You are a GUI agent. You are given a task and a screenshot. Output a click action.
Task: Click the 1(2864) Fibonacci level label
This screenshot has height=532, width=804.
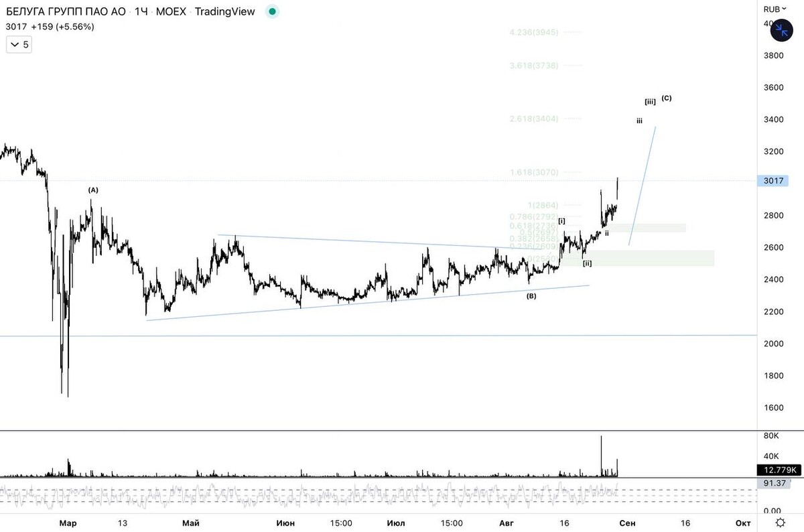(542, 205)
